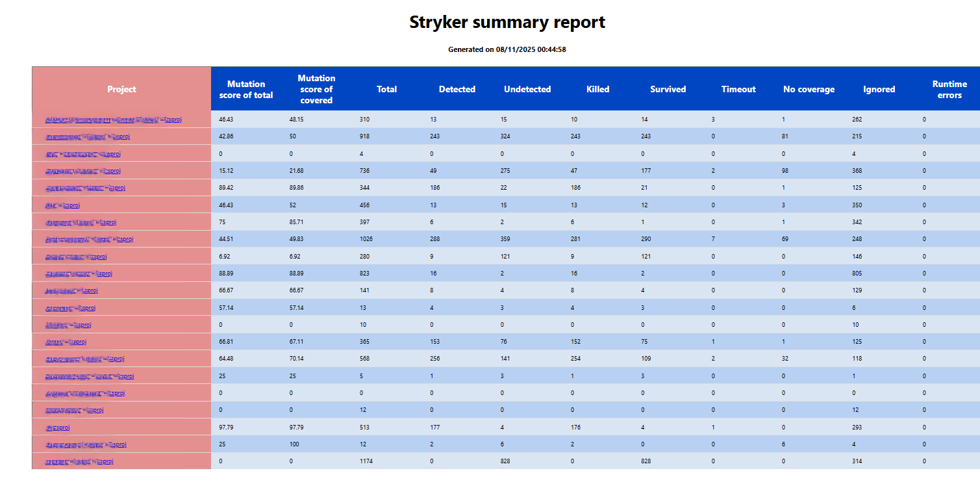Screen dimensions: 980x499
Task: Click the Runtime errors column header
Action: click(949, 89)
